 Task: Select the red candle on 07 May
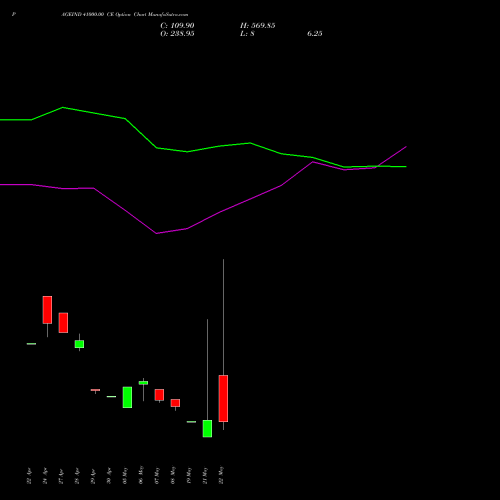159,395
